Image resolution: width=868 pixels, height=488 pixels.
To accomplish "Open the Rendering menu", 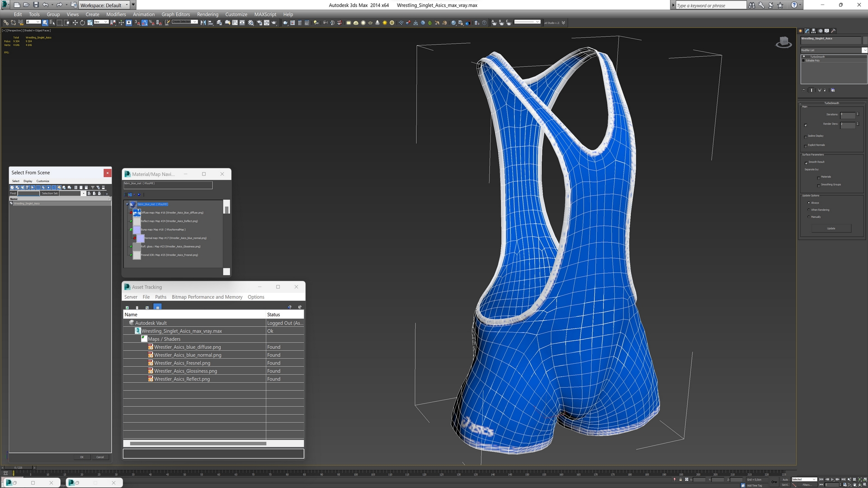I will pos(208,14).
